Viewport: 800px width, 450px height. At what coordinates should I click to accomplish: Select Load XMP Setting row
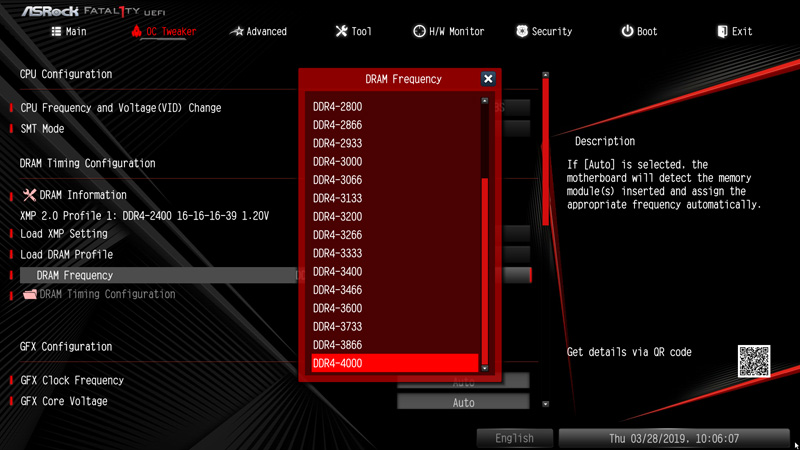(x=64, y=234)
